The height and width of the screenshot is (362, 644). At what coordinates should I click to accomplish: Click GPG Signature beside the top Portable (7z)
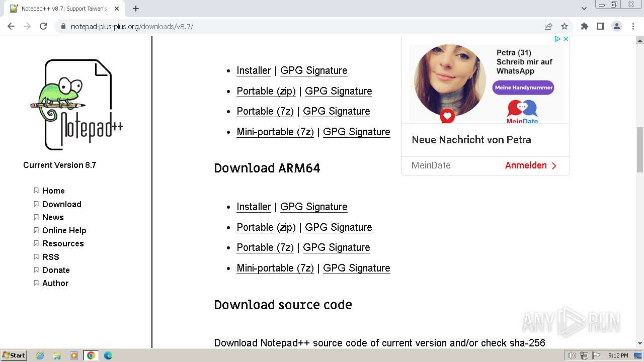point(337,111)
